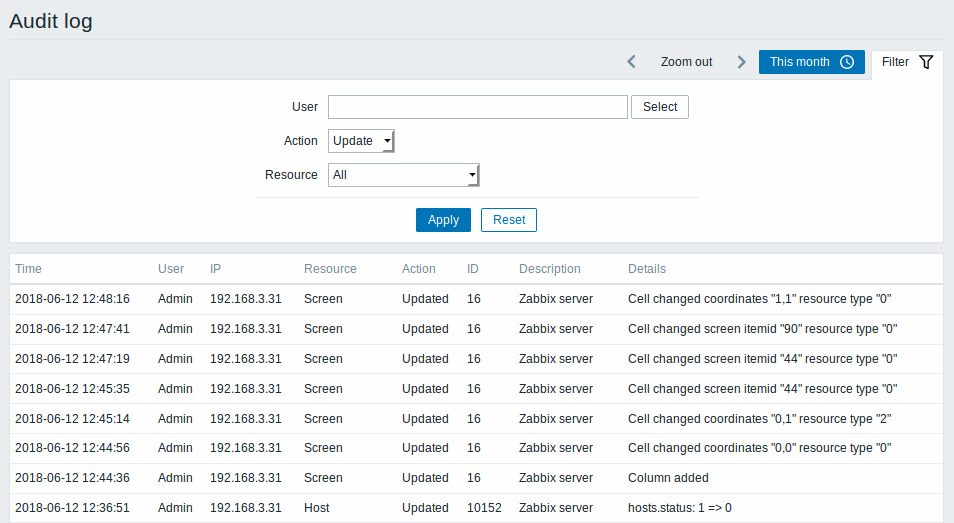The width and height of the screenshot is (954, 523).
Task: Click the Zoom out button
Action: (686, 62)
